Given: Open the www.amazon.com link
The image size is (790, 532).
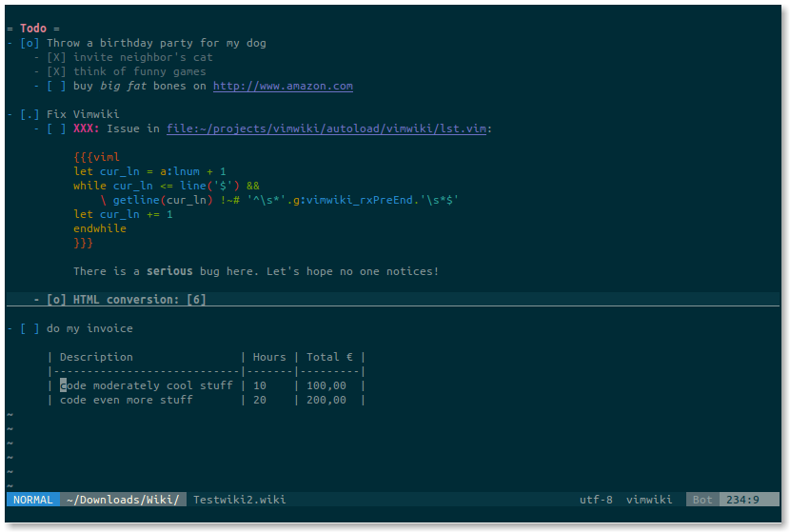Looking at the screenshot, I should coord(283,86).
